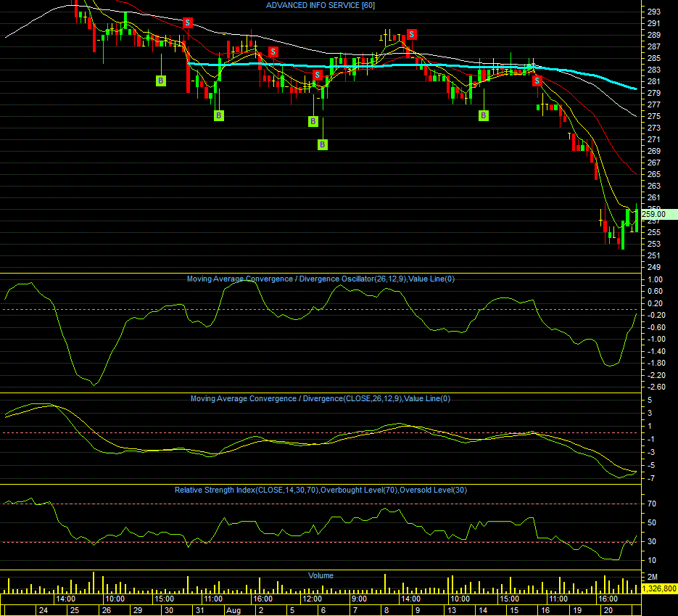The height and width of the screenshot is (616, 678).
Task: Click the S sell marker near the 286 level
Action: [273, 52]
